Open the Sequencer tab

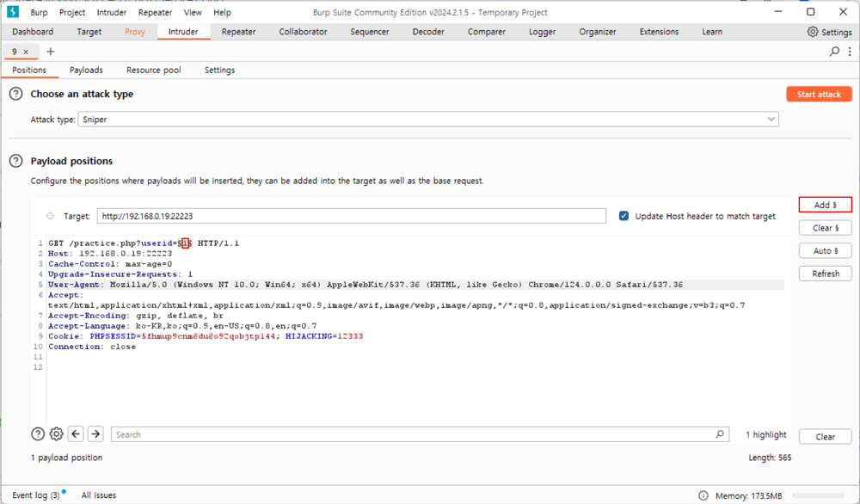[370, 32]
